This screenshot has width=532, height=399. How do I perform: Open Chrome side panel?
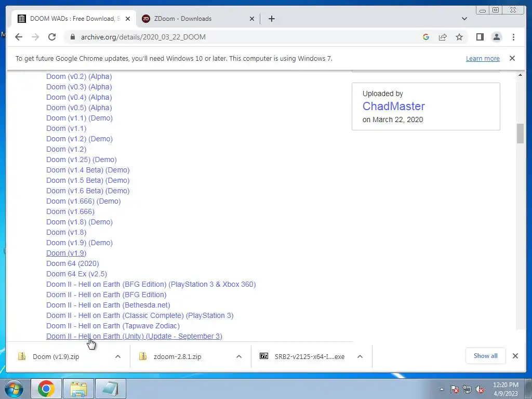click(x=480, y=37)
